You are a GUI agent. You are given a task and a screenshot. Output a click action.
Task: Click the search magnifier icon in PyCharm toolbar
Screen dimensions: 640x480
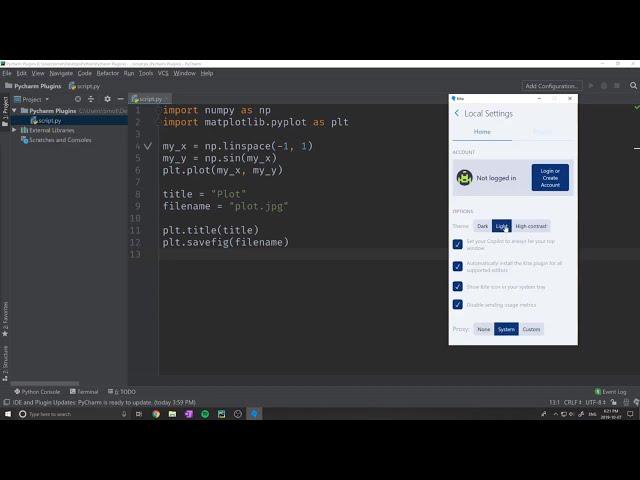pos(631,86)
